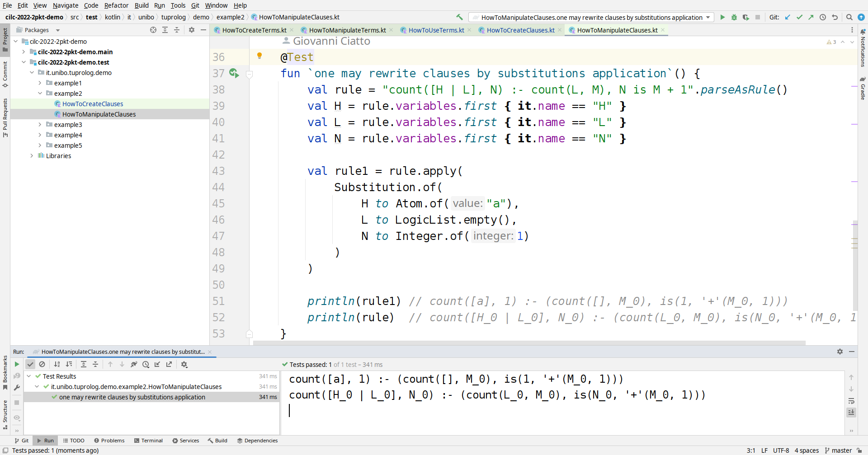The width and height of the screenshot is (868, 455).
Task: Click the Git commit checkmark
Action: click(799, 17)
